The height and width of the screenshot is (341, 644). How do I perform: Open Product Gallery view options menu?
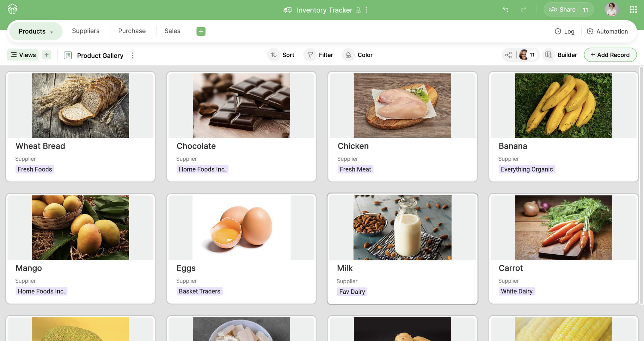133,55
